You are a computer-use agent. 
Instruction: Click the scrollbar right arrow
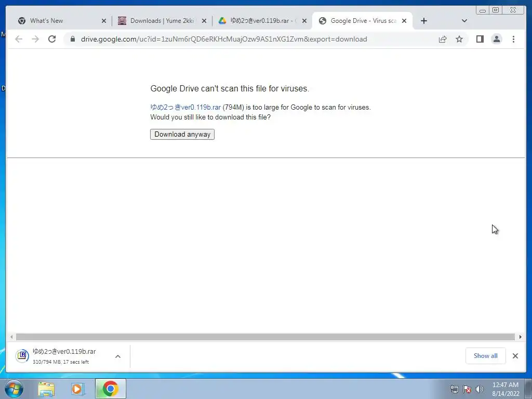521,337
